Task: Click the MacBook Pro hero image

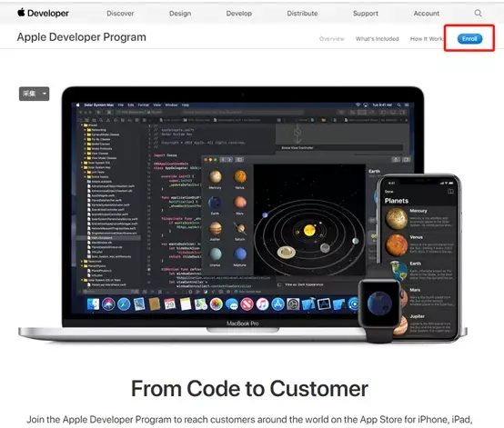Action: 243,214
